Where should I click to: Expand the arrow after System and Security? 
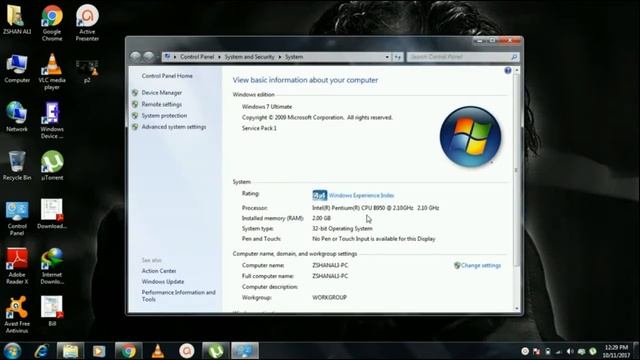click(x=280, y=57)
